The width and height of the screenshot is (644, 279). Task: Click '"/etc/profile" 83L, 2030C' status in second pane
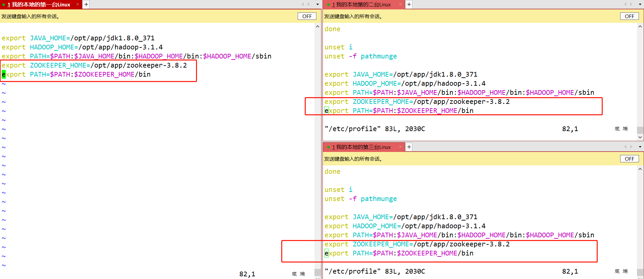[x=375, y=129]
